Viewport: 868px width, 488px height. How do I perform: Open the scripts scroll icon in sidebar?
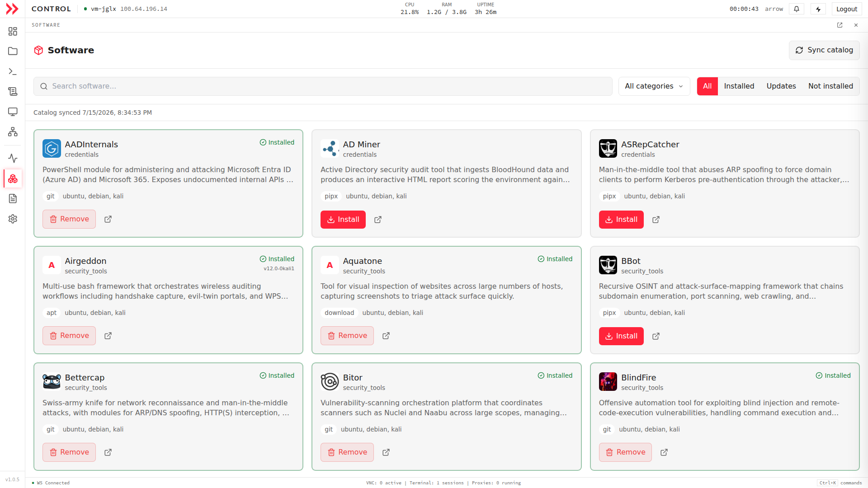pyautogui.click(x=13, y=91)
